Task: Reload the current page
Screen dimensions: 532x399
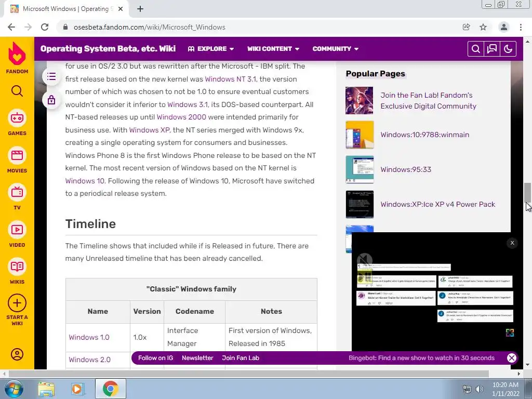Action: pyautogui.click(x=45, y=27)
